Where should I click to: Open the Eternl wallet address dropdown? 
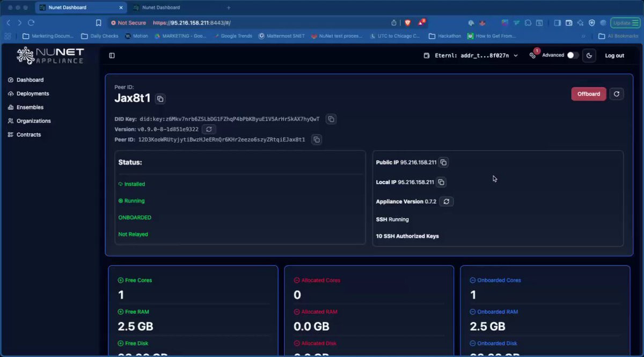tap(471, 55)
